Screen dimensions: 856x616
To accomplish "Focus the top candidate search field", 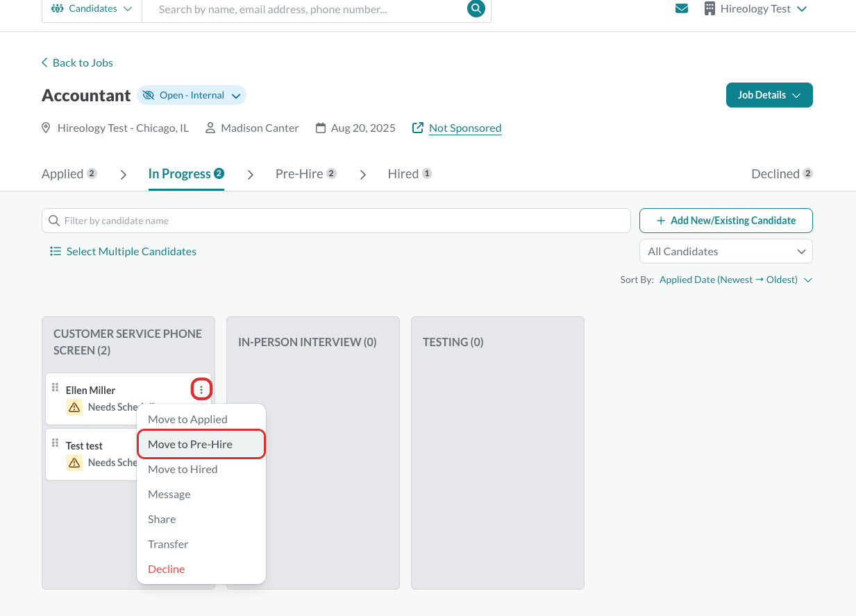I will pos(304,10).
